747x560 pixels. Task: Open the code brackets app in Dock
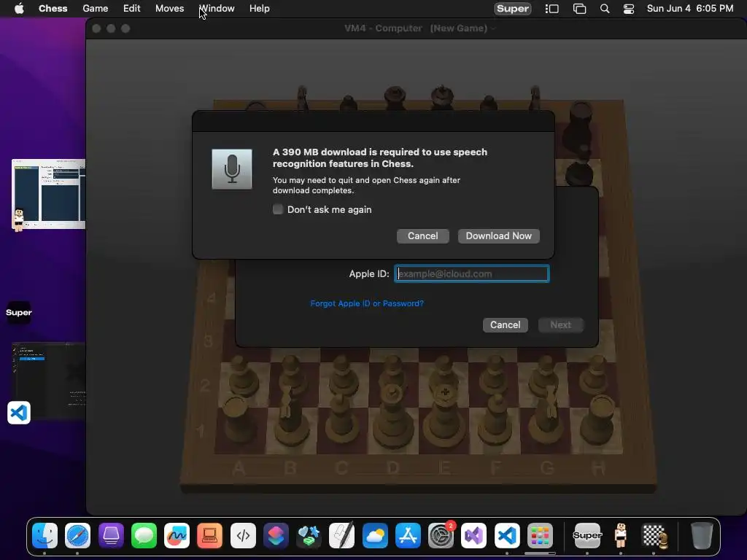[243, 536]
